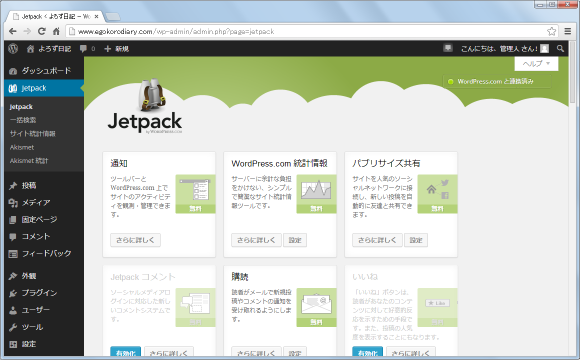Open comments bubble in admin bar
The width and height of the screenshot is (580, 360).
pyautogui.click(x=87, y=48)
